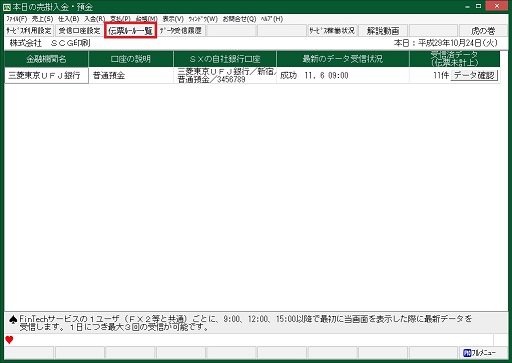Viewport: 512px width, 363px height.
Task: Open the 仕入(B) menu
Action: 68,19
